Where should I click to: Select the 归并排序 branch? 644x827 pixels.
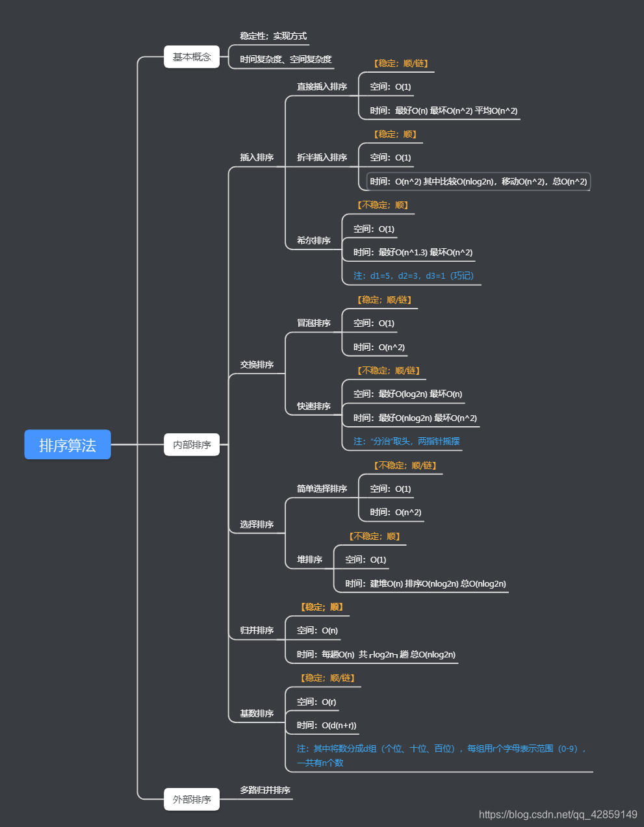click(257, 631)
